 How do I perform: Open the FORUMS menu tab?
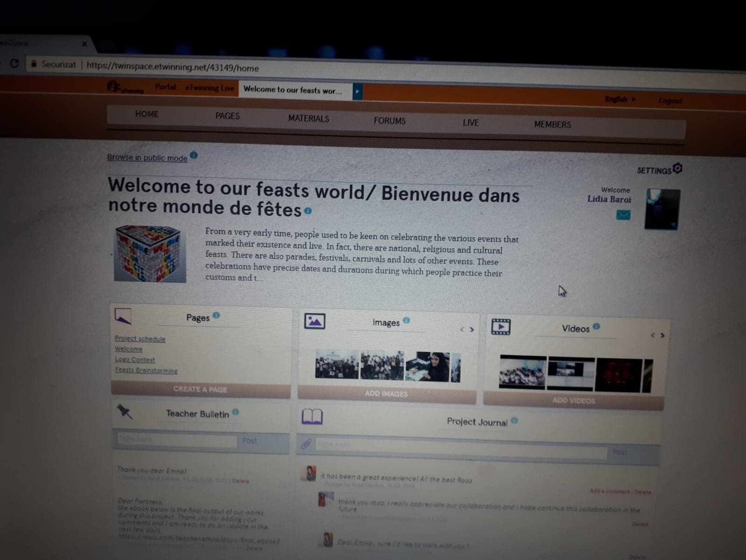(x=390, y=121)
